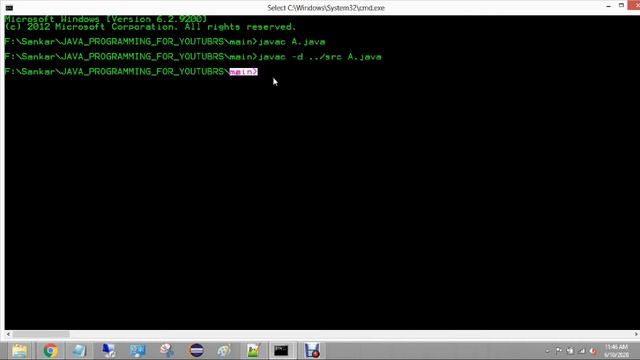Show hidden system tray icons
The width and height of the screenshot is (640, 360).
click(x=547, y=351)
